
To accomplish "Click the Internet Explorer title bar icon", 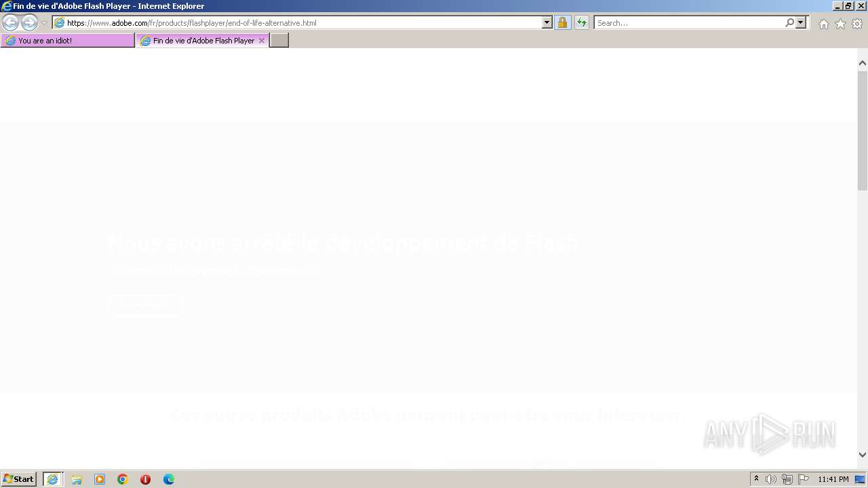I will 7,6.
